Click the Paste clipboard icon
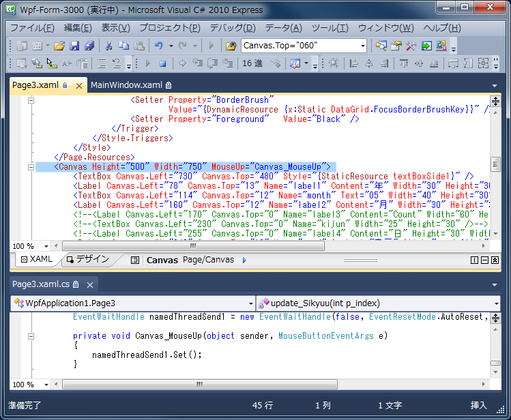The height and width of the screenshot is (420, 511). pyautogui.click(x=139, y=46)
